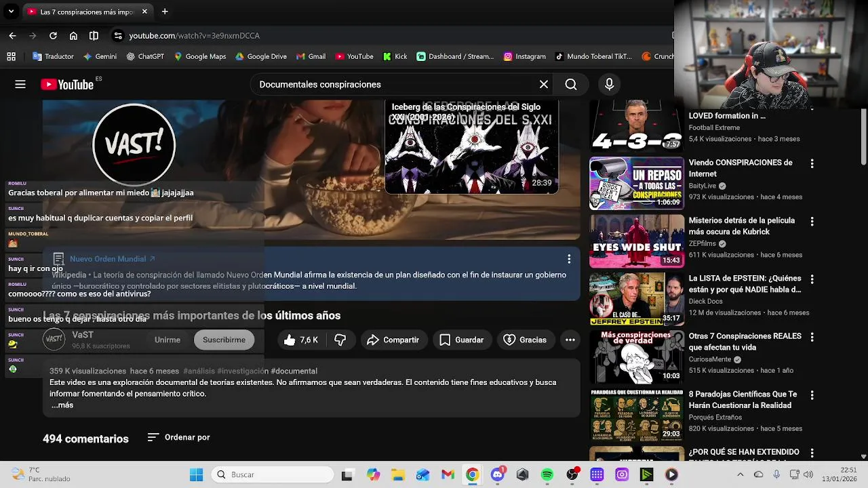The width and height of the screenshot is (868, 488).
Task: Open options for 8 Paradojas Científicas
Action: 812,395
